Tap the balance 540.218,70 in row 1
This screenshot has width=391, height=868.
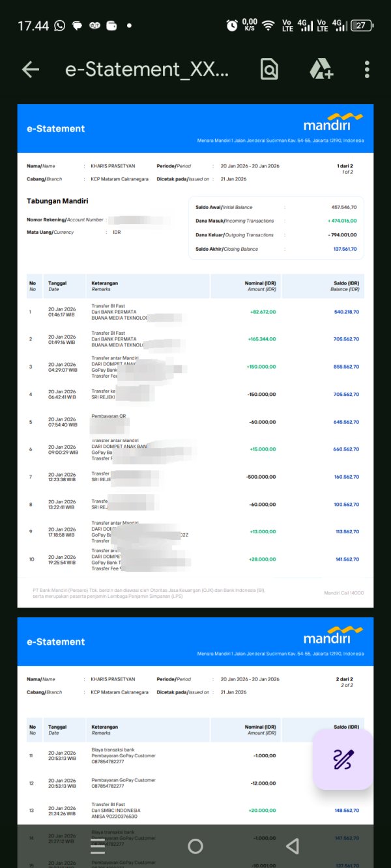(x=347, y=312)
